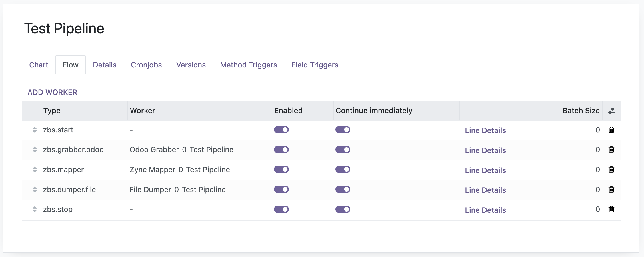644x257 pixels.
Task: Click the Batch Size column header
Action: point(566,111)
